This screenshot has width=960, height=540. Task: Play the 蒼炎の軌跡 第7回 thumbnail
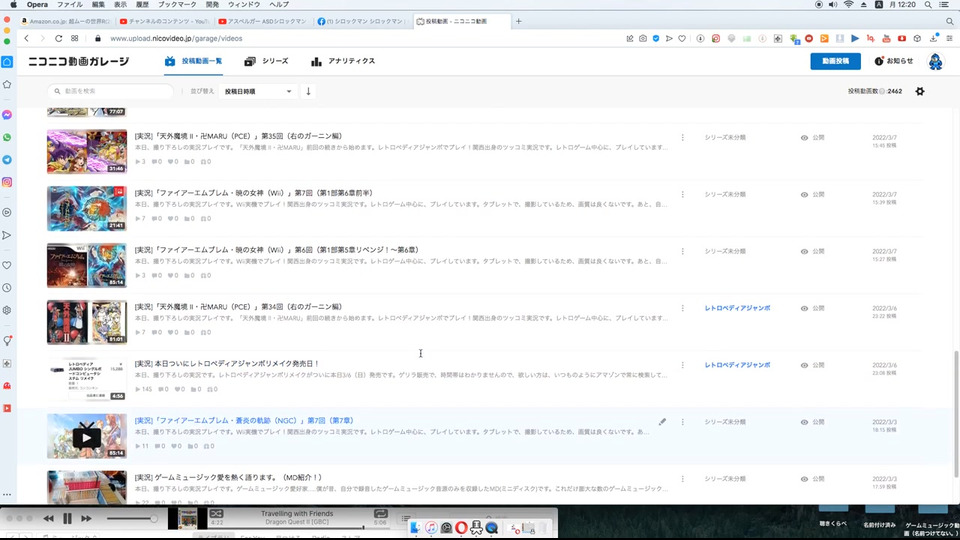(87, 437)
